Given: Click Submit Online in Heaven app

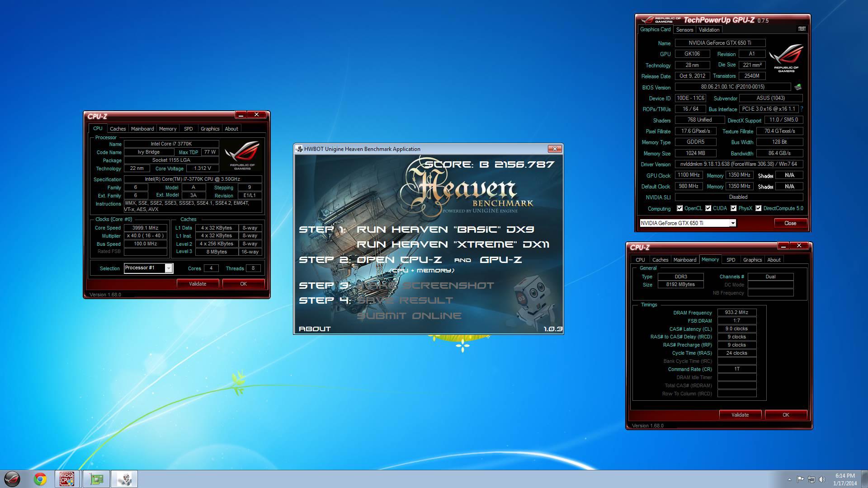Looking at the screenshot, I should pos(409,316).
